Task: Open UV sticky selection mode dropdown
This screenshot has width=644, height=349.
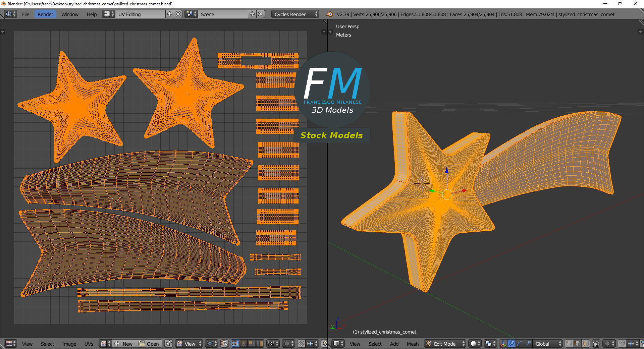Action: point(273,344)
